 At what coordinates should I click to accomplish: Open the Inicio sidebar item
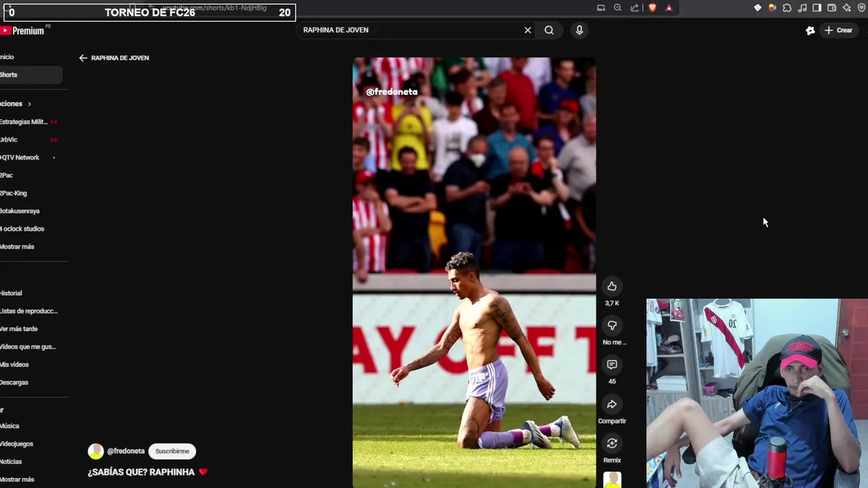pyautogui.click(x=7, y=57)
